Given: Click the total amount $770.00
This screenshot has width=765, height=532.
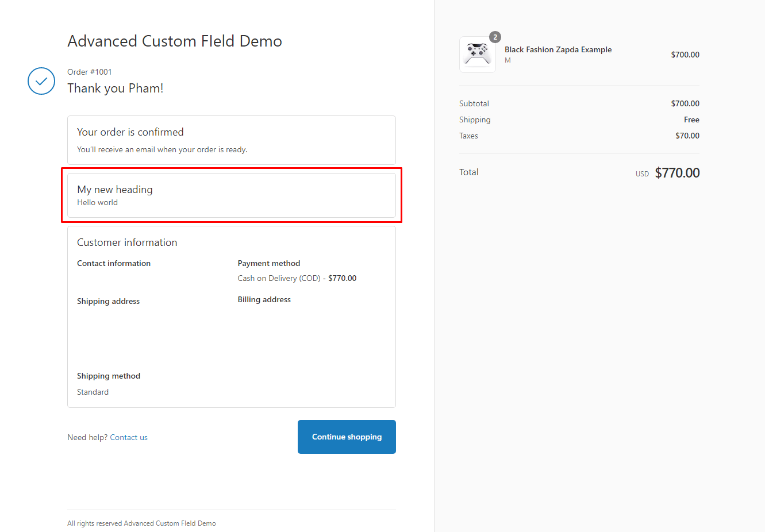Looking at the screenshot, I should 677,173.
